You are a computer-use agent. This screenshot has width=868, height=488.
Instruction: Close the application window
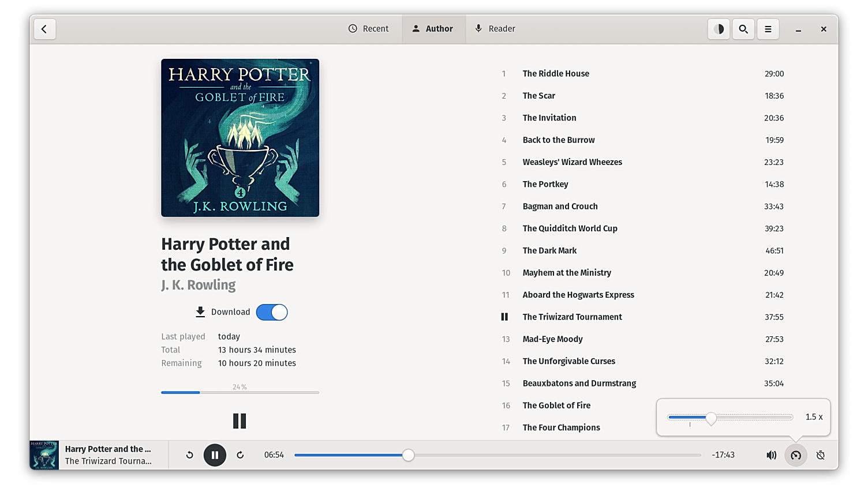pos(824,29)
